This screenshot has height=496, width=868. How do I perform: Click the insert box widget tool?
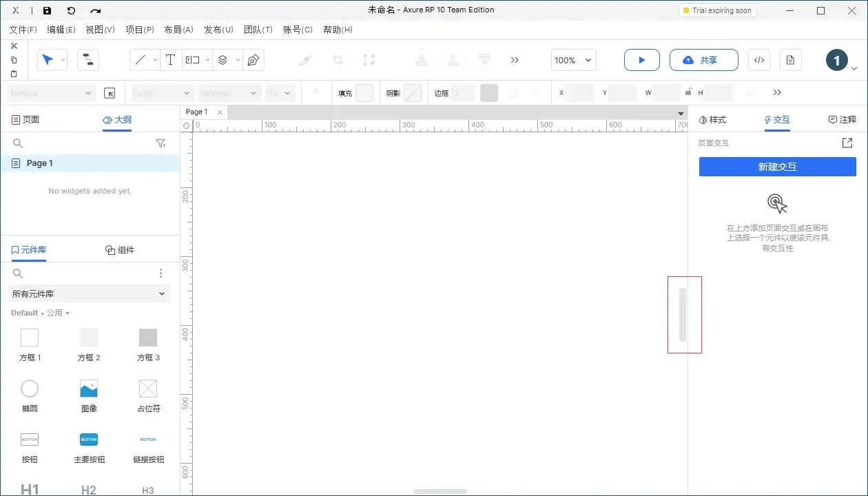[193, 60]
